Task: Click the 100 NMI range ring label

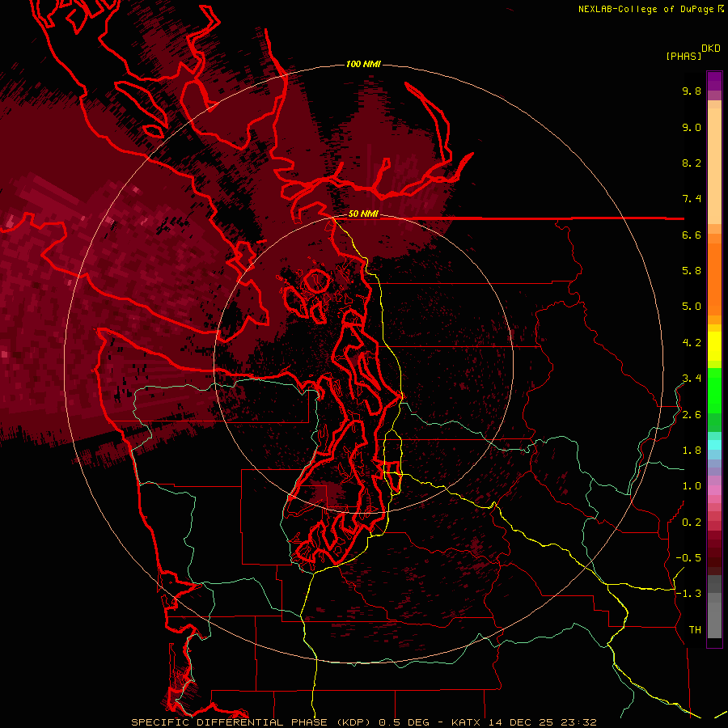Action: 363,64
